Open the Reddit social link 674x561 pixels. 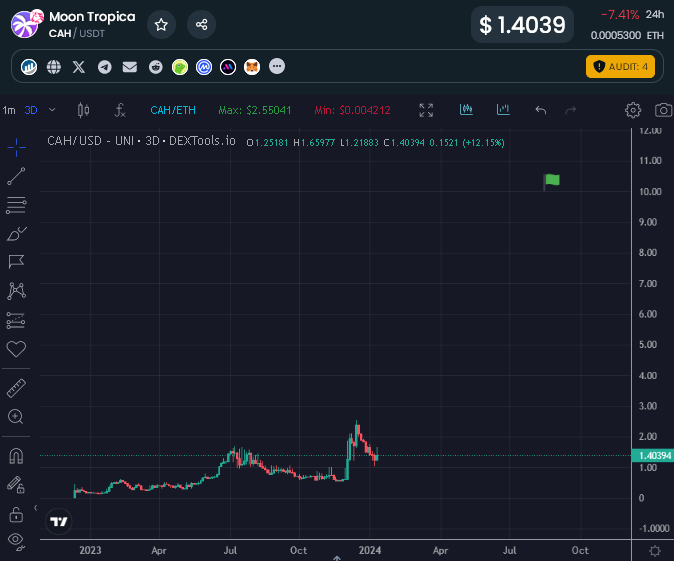click(x=156, y=67)
